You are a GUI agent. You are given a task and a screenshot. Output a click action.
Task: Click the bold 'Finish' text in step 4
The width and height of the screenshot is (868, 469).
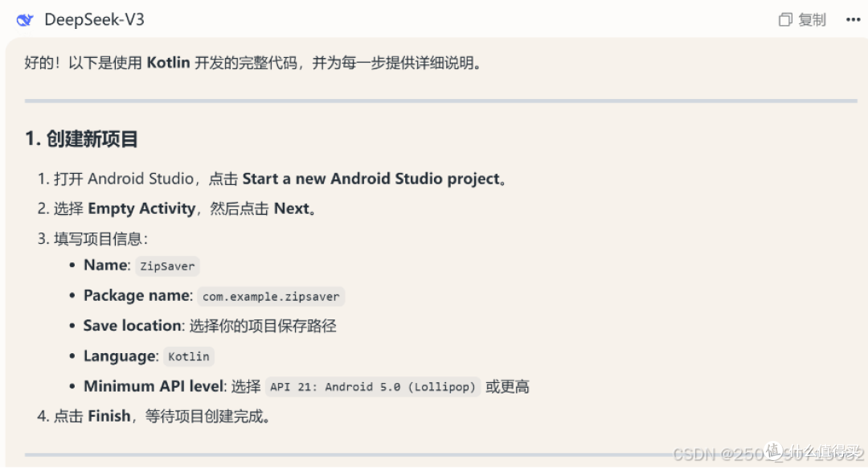click(x=109, y=416)
